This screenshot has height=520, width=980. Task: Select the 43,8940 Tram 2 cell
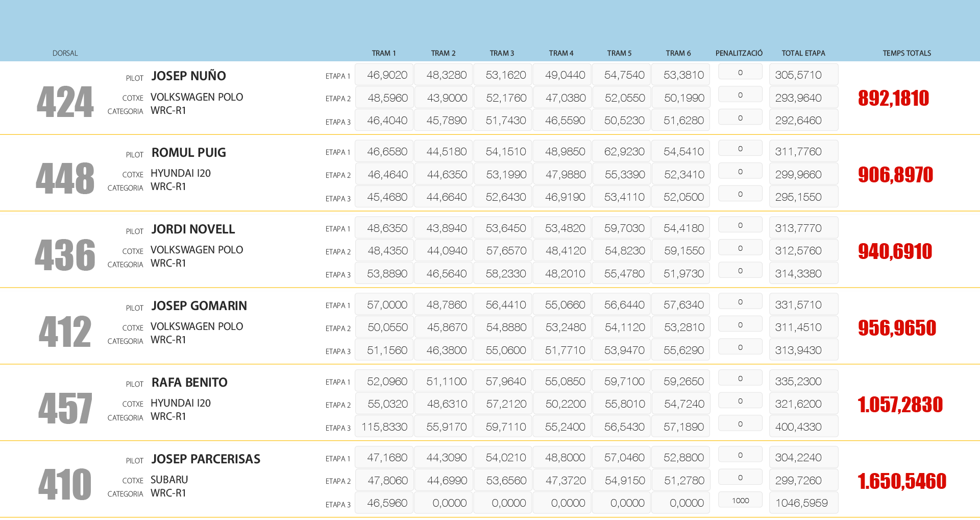[446, 228]
